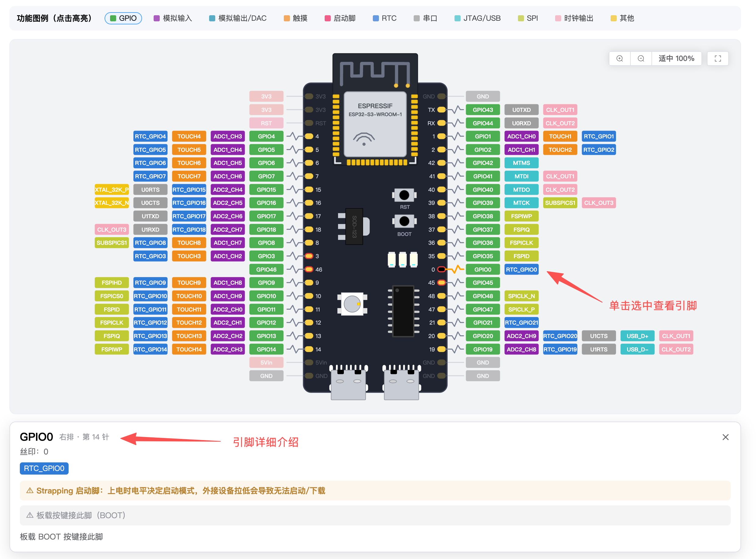Click the pin 0 pad on board
The image size is (756, 559).
(441, 269)
